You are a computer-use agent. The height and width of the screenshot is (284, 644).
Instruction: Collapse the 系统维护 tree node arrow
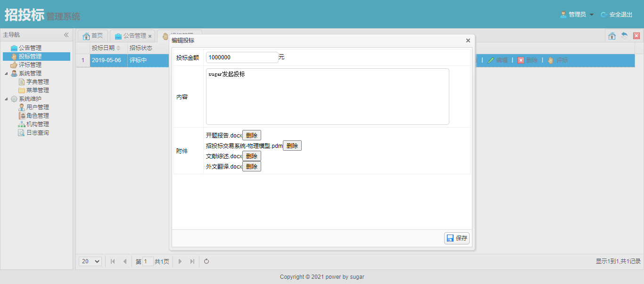[x=6, y=99]
